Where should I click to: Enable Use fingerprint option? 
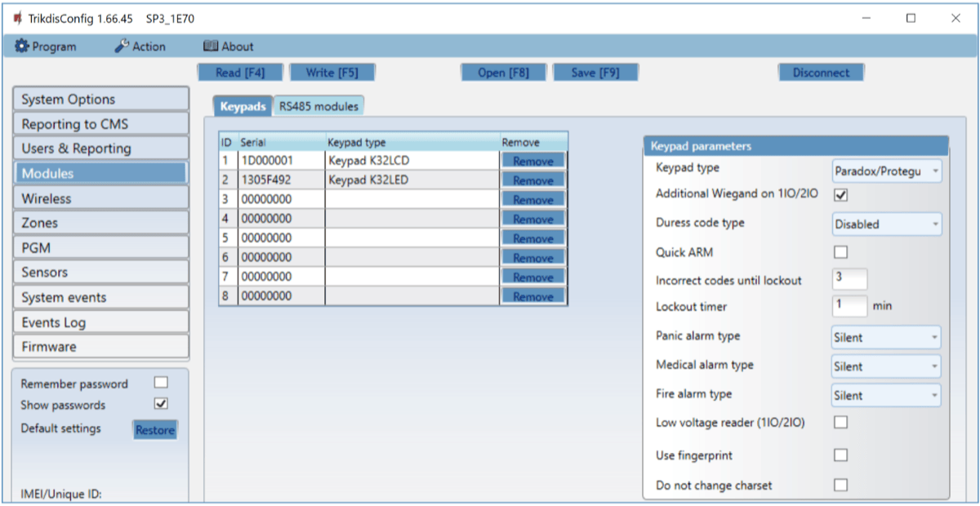point(840,455)
